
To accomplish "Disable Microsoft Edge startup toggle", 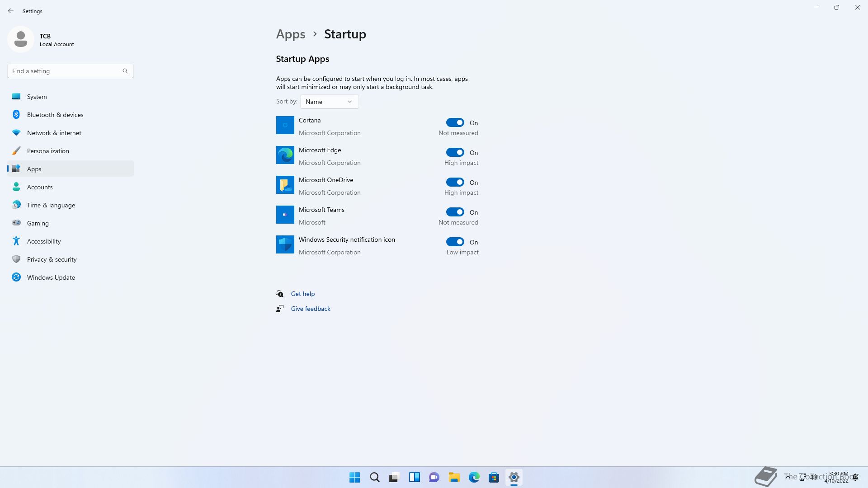I will click(x=455, y=152).
